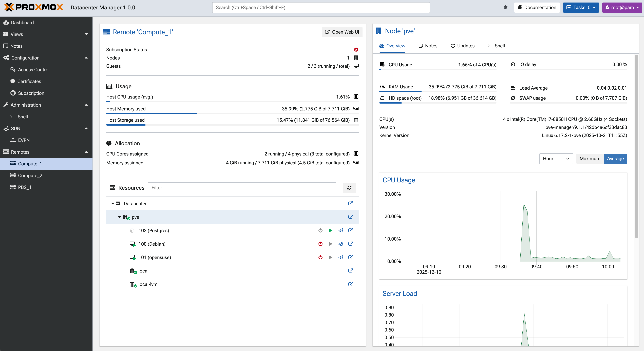Shut down the 101 (opensuse) VM
This screenshot has width=644, height=351.
[320, 258]
